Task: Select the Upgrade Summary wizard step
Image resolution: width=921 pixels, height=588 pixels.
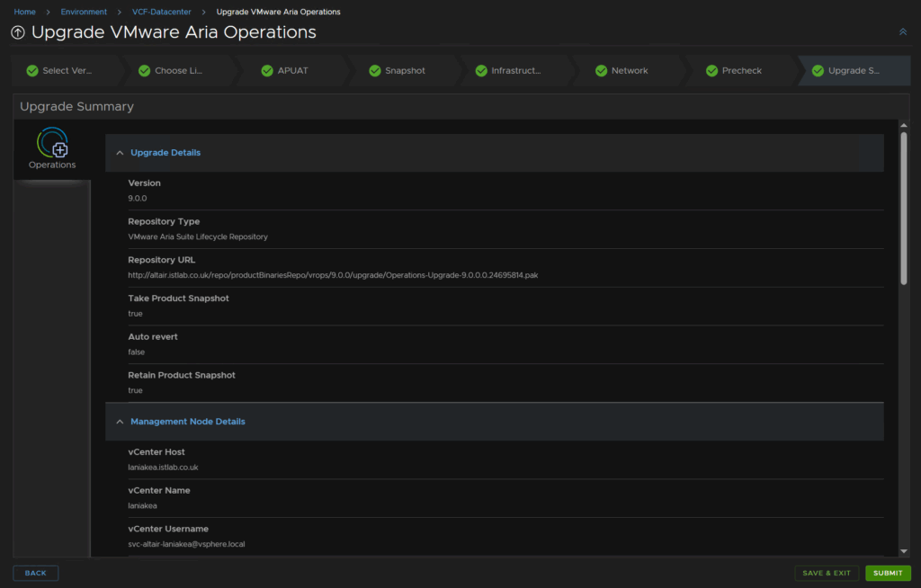Action: point(853,71)
